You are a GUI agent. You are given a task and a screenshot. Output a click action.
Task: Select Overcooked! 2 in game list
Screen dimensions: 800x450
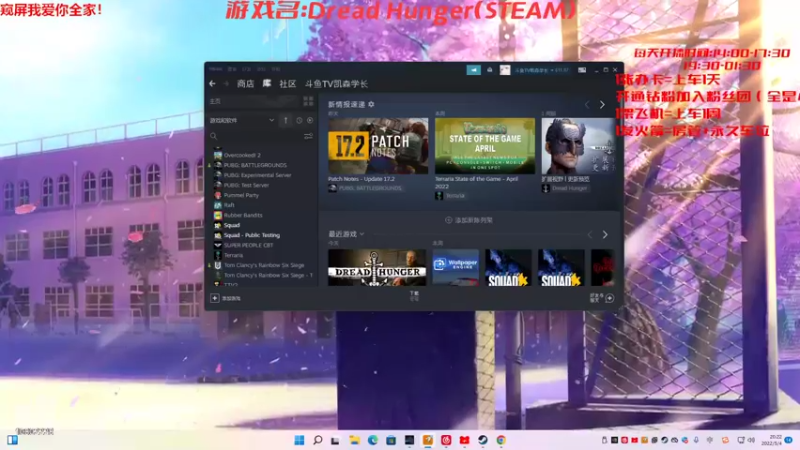(x=242, y=155)
